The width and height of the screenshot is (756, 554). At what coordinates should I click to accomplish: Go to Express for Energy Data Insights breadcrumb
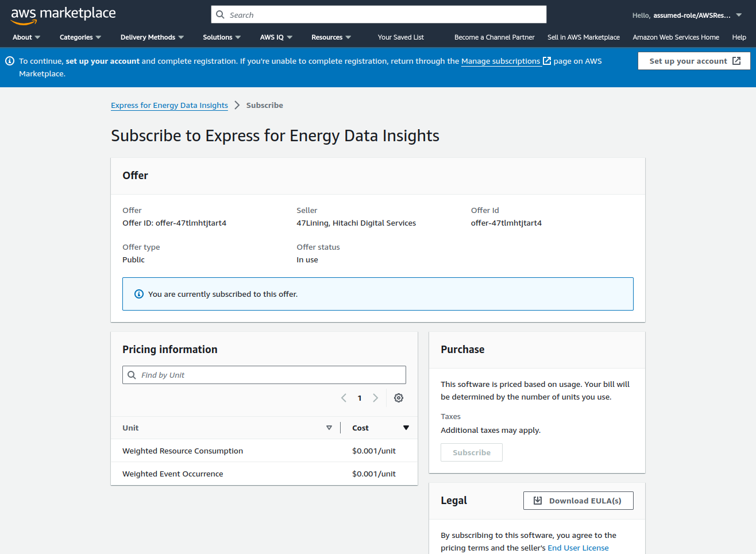pos(169,105)
